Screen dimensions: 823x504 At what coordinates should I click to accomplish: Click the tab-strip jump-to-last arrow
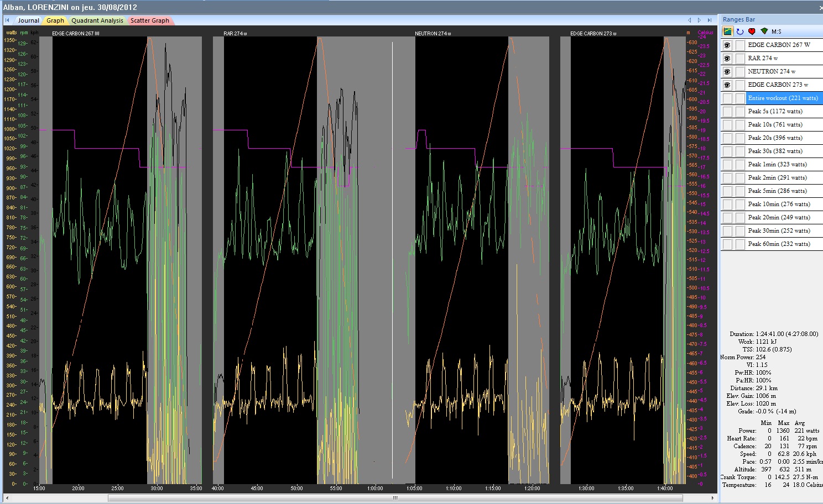click(x=710, y=20)
